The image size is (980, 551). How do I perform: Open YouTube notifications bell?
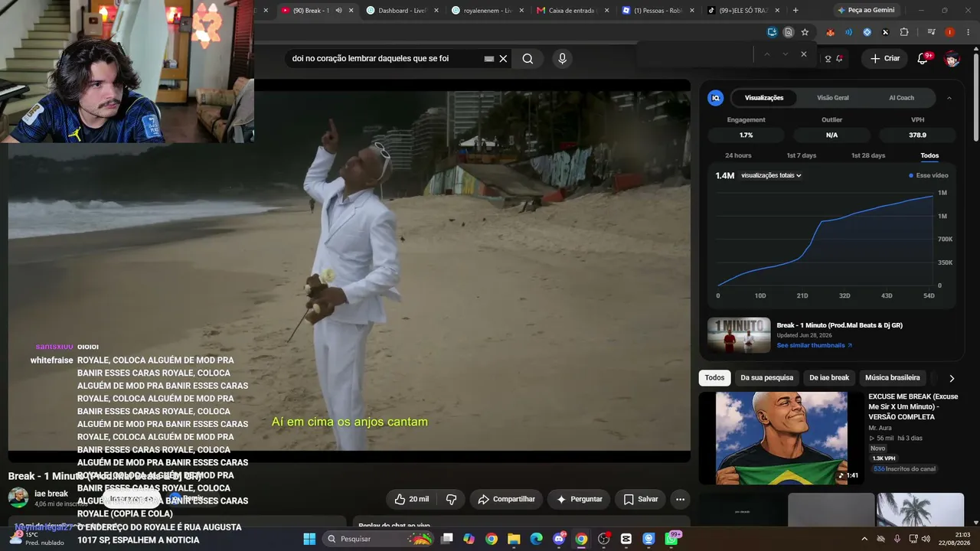923,58
